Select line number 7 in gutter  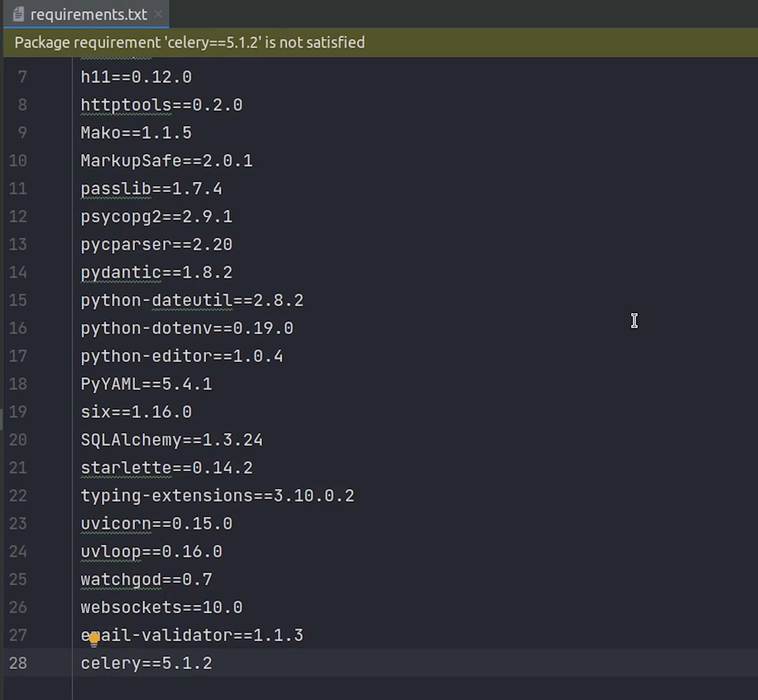(x=22, y=77)
